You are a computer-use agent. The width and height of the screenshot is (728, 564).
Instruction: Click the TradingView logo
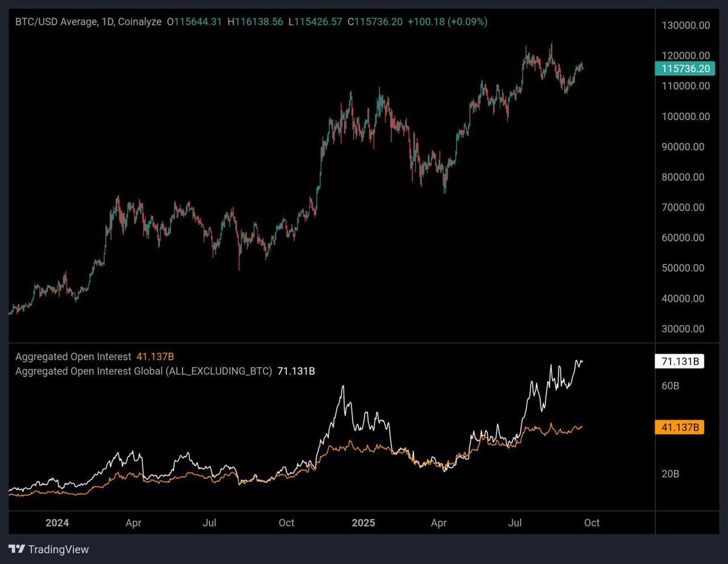(x=49, y=549)
